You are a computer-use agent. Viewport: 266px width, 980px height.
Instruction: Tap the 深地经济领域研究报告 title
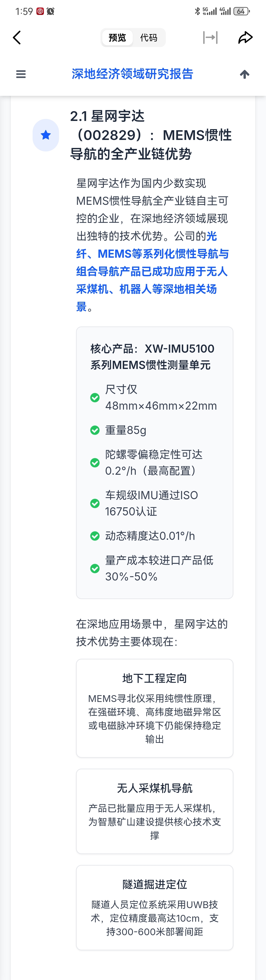(x=132, y=74)
